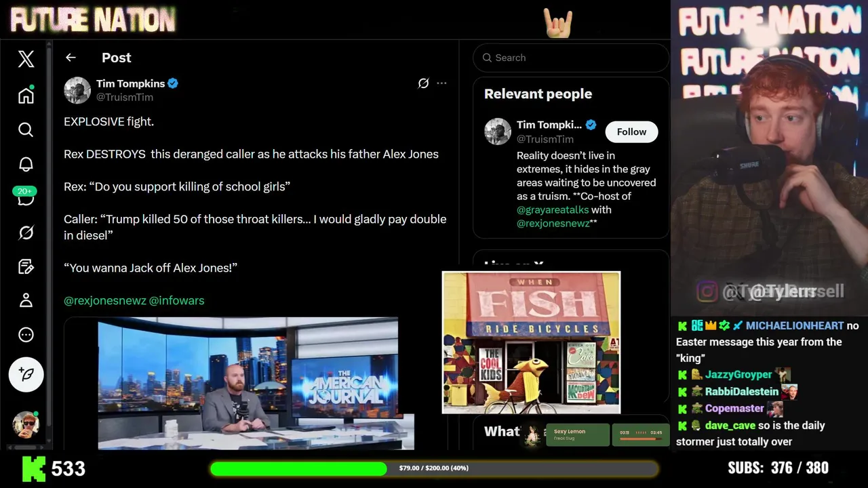Open the More circle menu in sidebar
The height and width of the screenshot is (488, 868).
26,334
